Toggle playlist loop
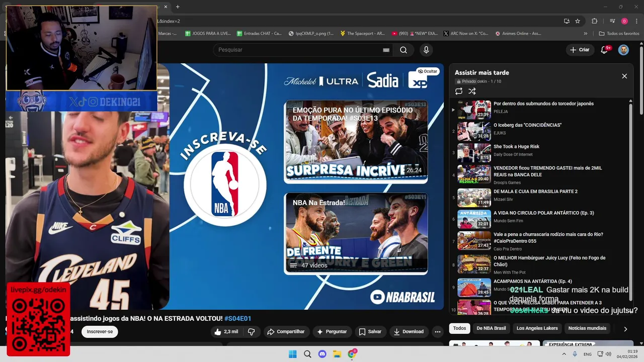Viewport: 644px width, 362px height. 459,92
